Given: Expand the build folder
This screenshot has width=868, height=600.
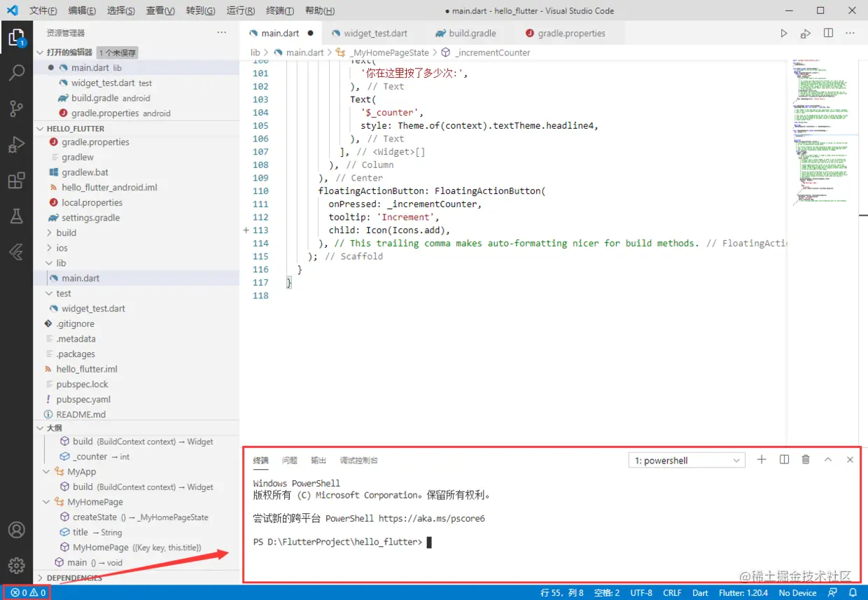Looking at the screenshot, I should point(49,232).
